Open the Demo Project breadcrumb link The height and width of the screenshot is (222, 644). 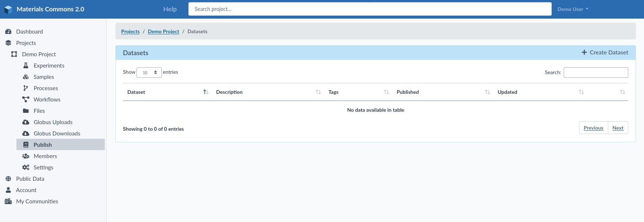[x=164, y=31]
